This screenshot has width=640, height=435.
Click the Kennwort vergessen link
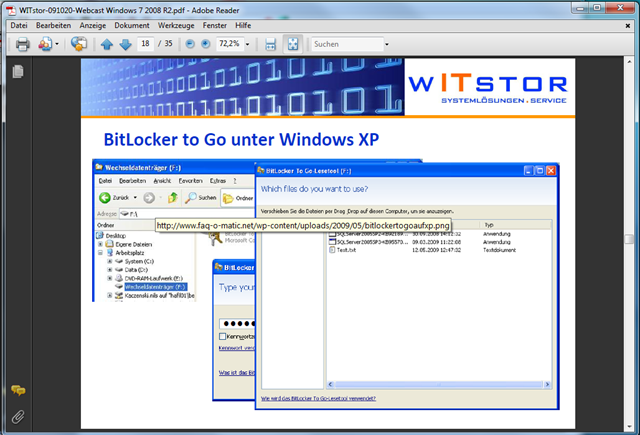[x=237, y=348]
